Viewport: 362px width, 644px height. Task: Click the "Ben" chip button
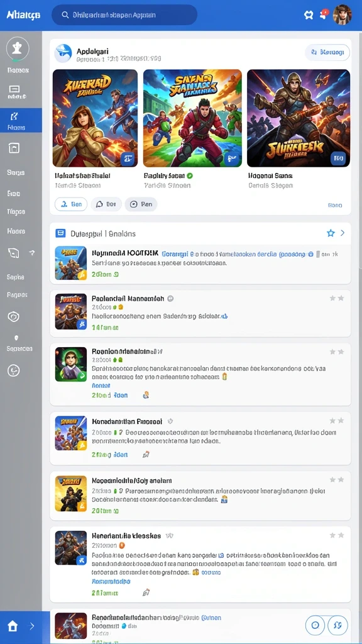71,204
